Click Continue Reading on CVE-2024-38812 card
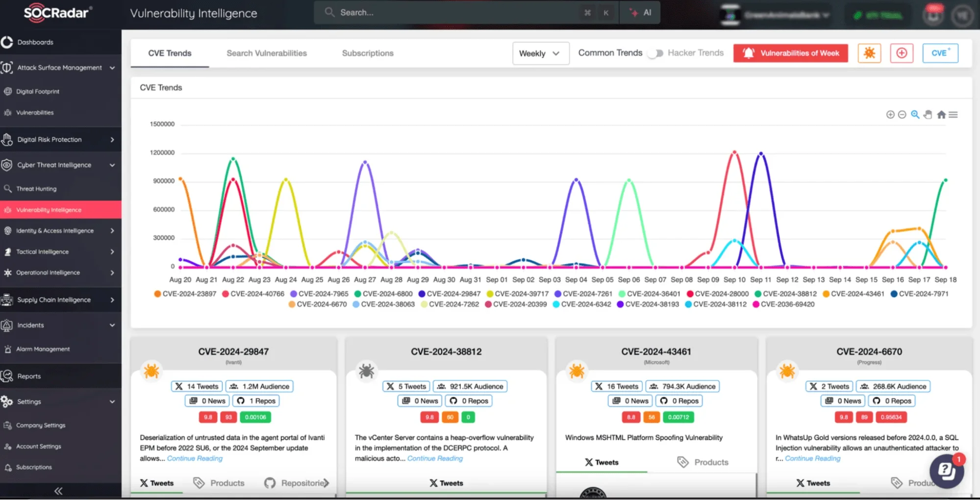Screen dimensions: 980x500 pos(435,459)
